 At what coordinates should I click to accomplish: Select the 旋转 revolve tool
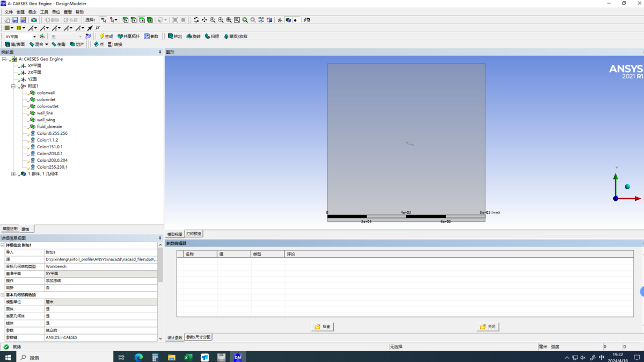coord(193,37)
